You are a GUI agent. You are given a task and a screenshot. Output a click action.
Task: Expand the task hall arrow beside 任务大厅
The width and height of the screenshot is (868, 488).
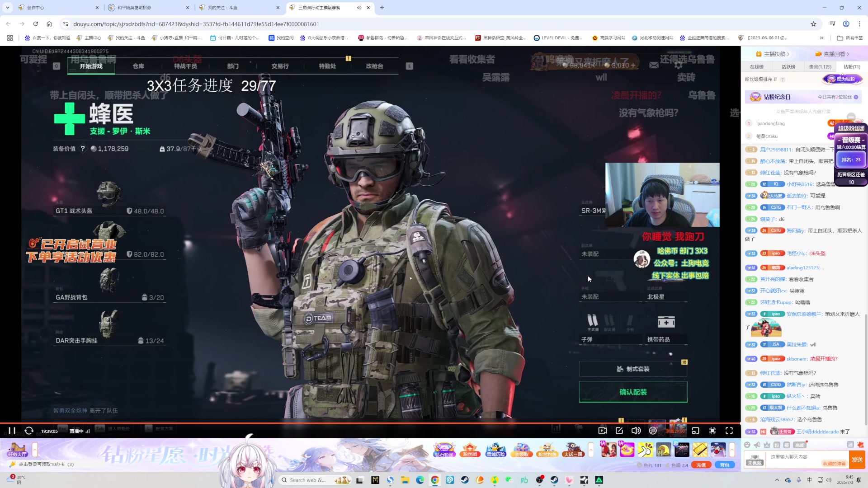tap(35, 450)
